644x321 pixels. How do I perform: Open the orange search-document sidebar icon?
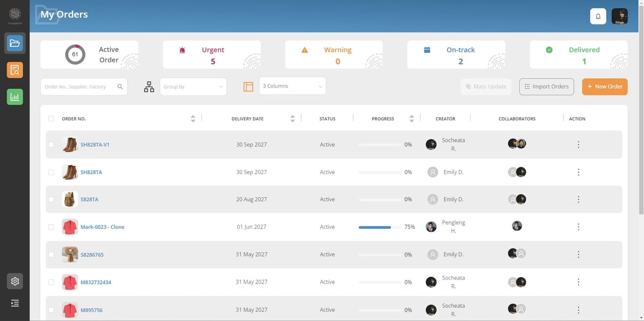[15, 70]
